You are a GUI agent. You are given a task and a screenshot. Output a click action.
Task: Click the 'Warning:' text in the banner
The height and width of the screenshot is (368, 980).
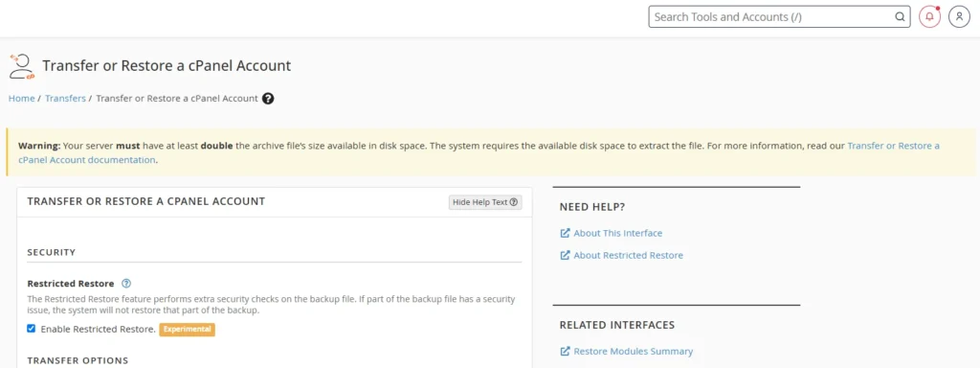click(39, 146)
